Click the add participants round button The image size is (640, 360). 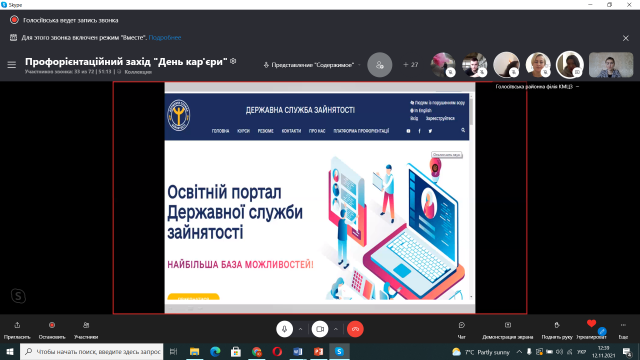point(380,64)
